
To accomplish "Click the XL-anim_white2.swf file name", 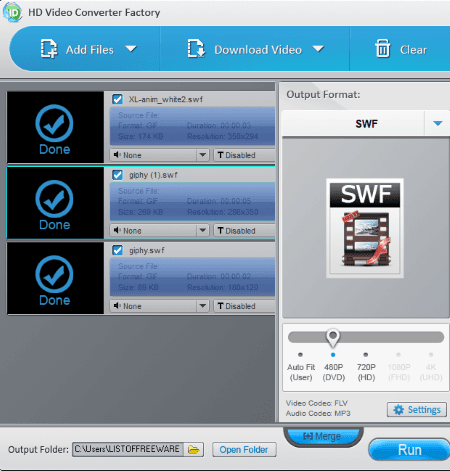I will [x=166, y=99].
